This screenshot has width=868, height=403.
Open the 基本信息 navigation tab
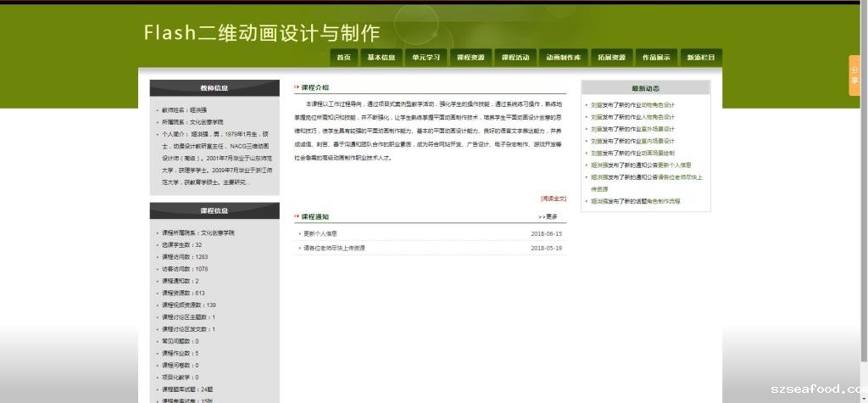coord(381,58)
